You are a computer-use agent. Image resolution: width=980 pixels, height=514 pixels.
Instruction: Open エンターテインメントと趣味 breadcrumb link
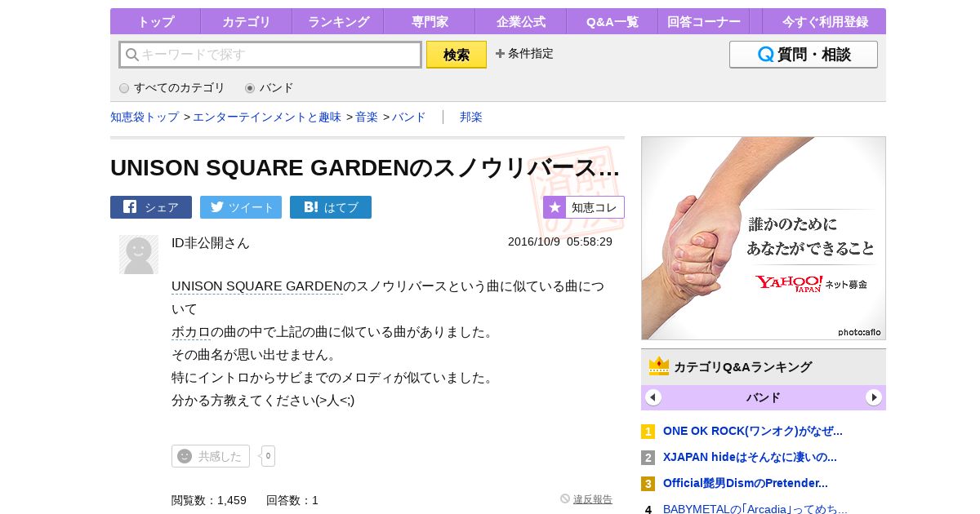pos(267,117)
